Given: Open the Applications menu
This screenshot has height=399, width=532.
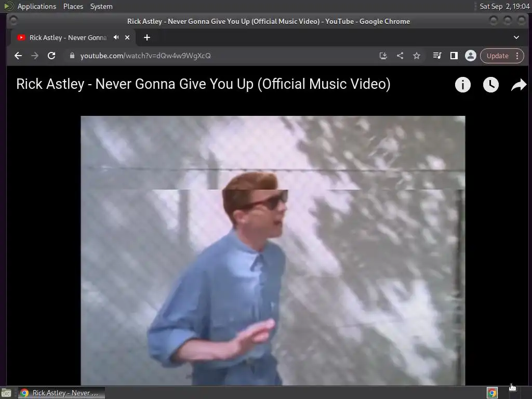Looking at the screenshot, I should click(37, 6).
